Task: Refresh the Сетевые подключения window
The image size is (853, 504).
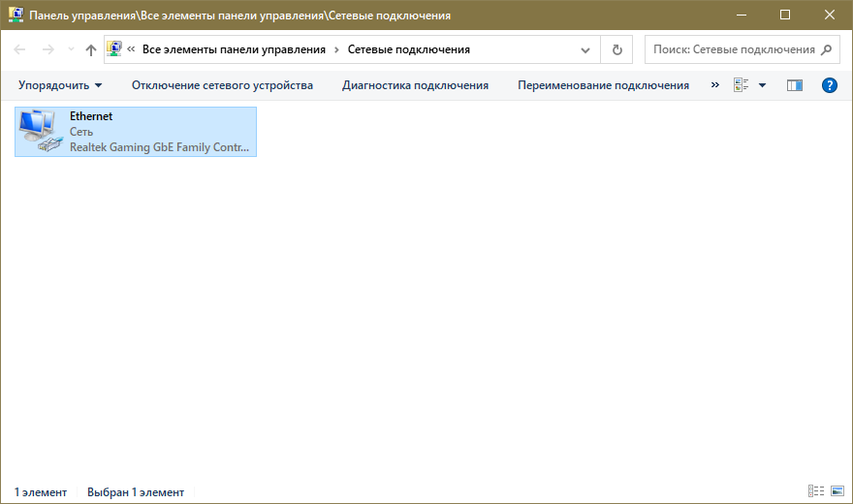Action: point(616,49)
